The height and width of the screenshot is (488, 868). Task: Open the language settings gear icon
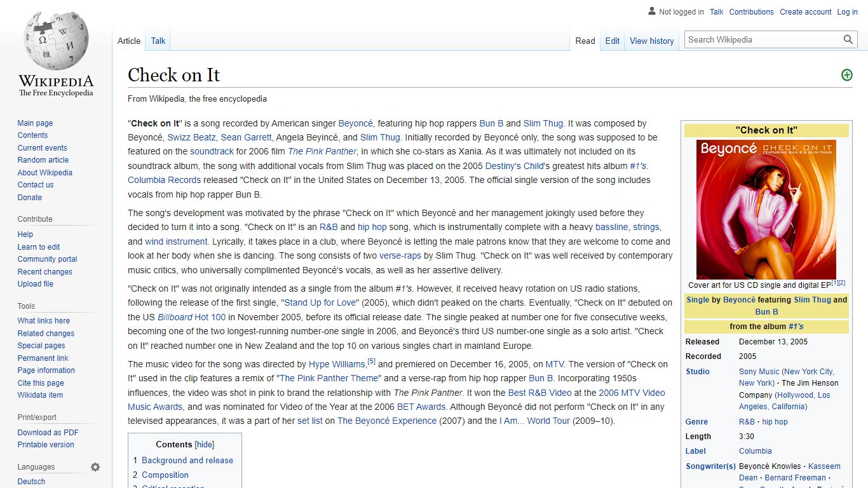pyautogui.click(x=95, y=467)
